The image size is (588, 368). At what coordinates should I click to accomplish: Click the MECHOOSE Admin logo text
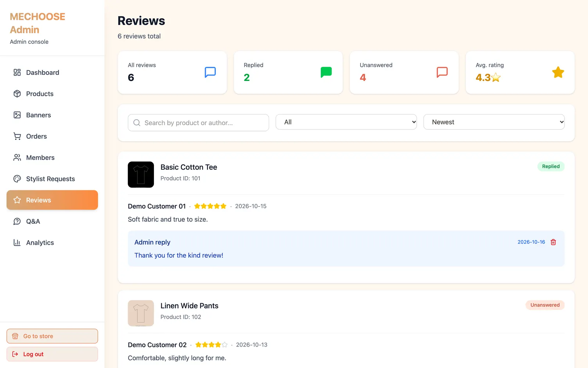click(37, 23)
